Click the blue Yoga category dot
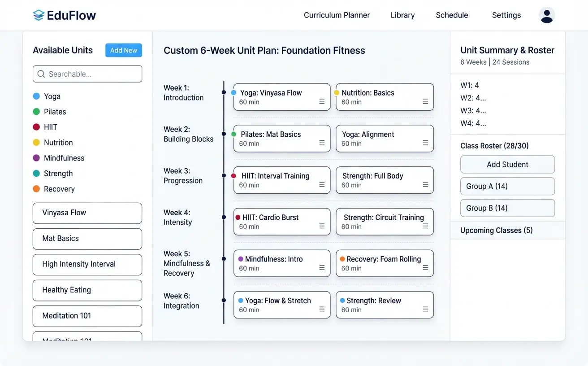This screenshot has height=366, width=588. (36, 96)
